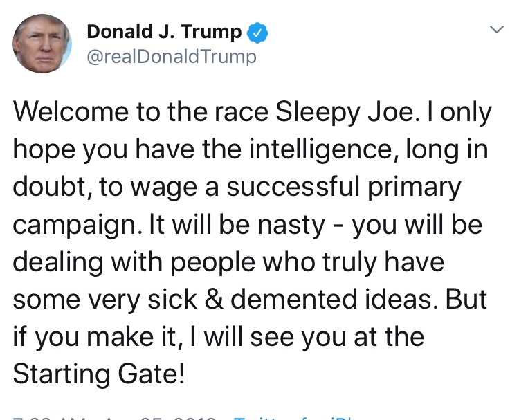Screen dimensions: 519x420
Task: Open the @realDonaldTrump handle
Action: pos(171,57)
